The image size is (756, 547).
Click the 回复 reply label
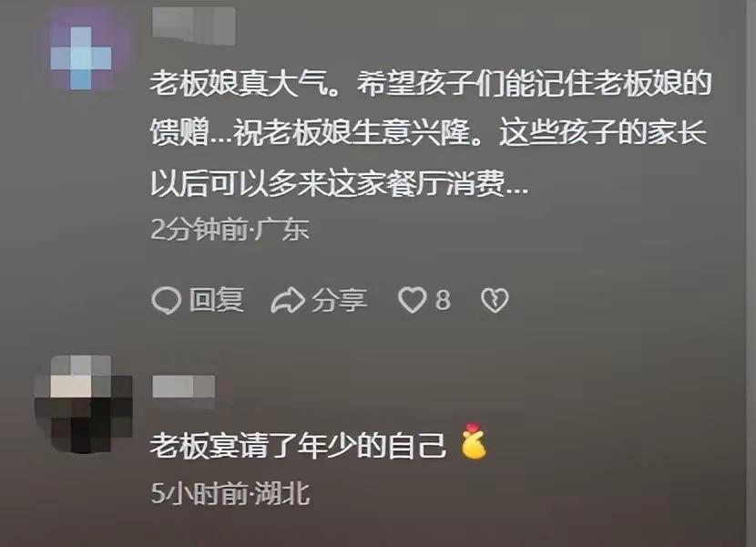tap(217, 300)
